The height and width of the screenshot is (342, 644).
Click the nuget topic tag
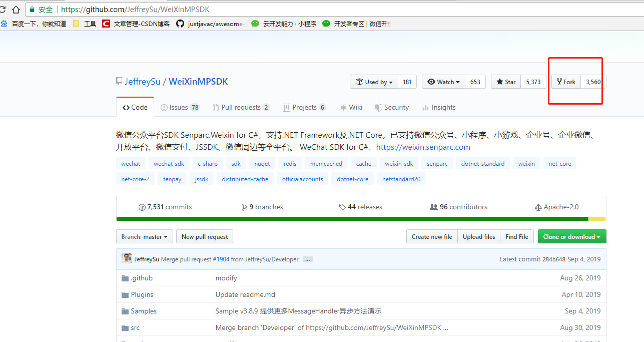(x=262, y=164)
